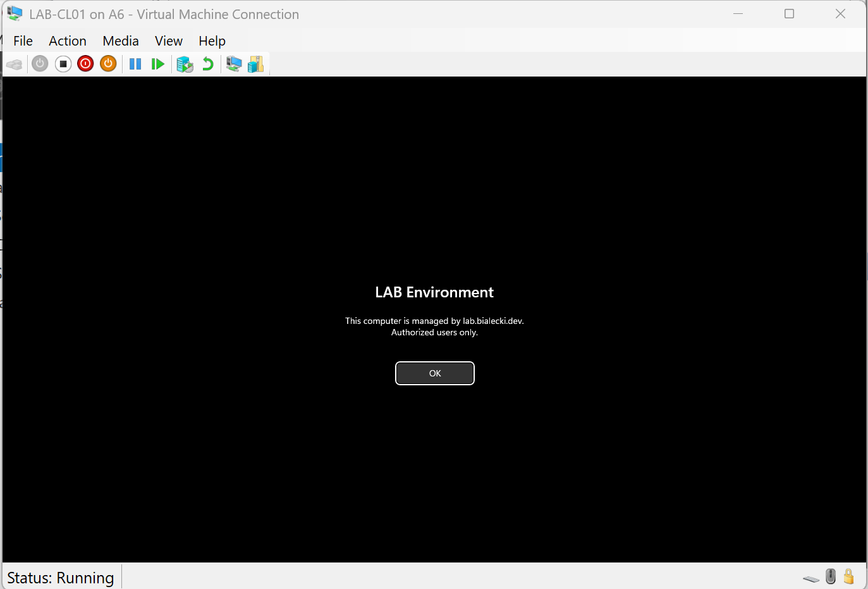Click the grey Start power icon
868x589 pixels.
tap(40, 64)
